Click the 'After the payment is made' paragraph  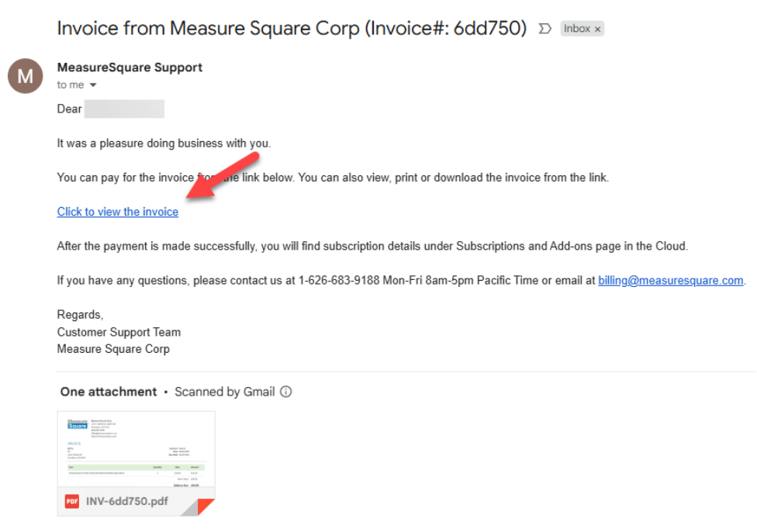(372, 246)
